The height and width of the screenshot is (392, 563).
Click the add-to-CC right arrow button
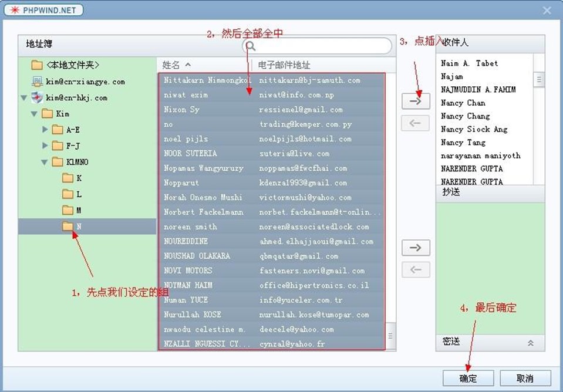pyautogui.click(x=416, y=248)
